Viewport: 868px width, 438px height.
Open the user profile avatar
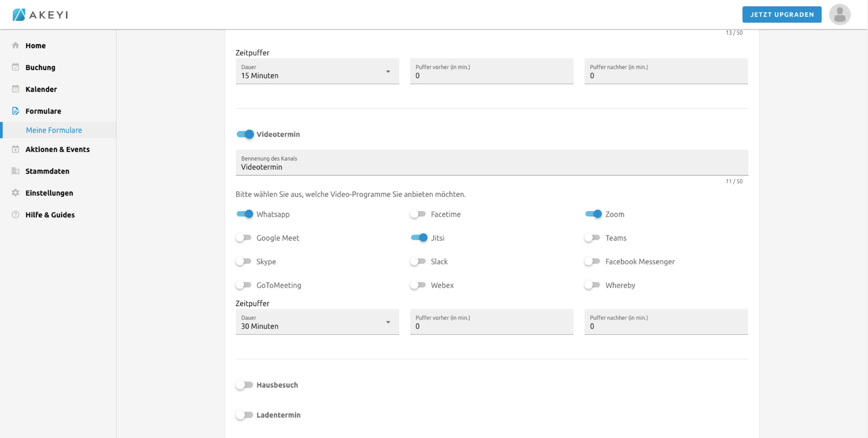(x=840, y=15)
